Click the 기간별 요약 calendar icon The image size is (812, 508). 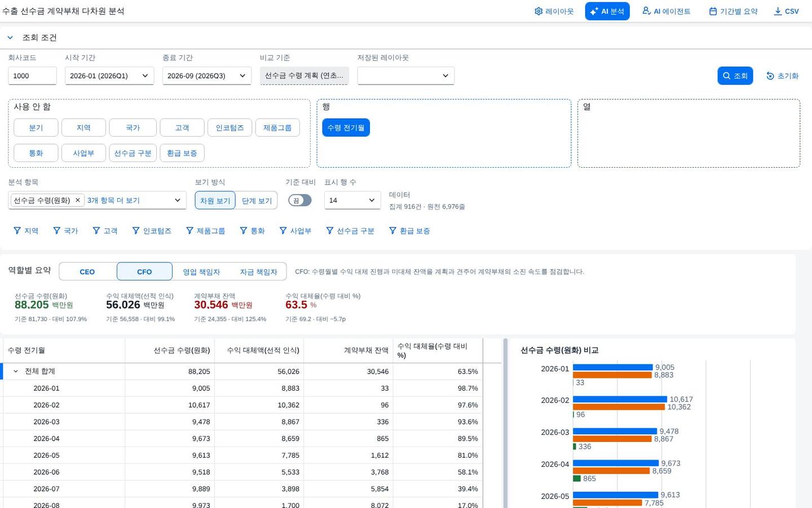pos(713,11)
